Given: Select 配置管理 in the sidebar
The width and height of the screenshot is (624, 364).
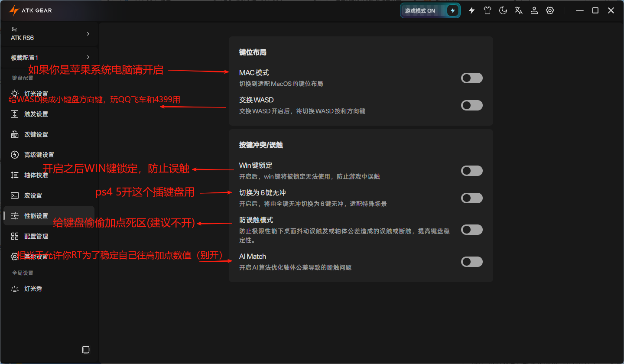Looking at the screenshot, I should click(x=36, y=236).
